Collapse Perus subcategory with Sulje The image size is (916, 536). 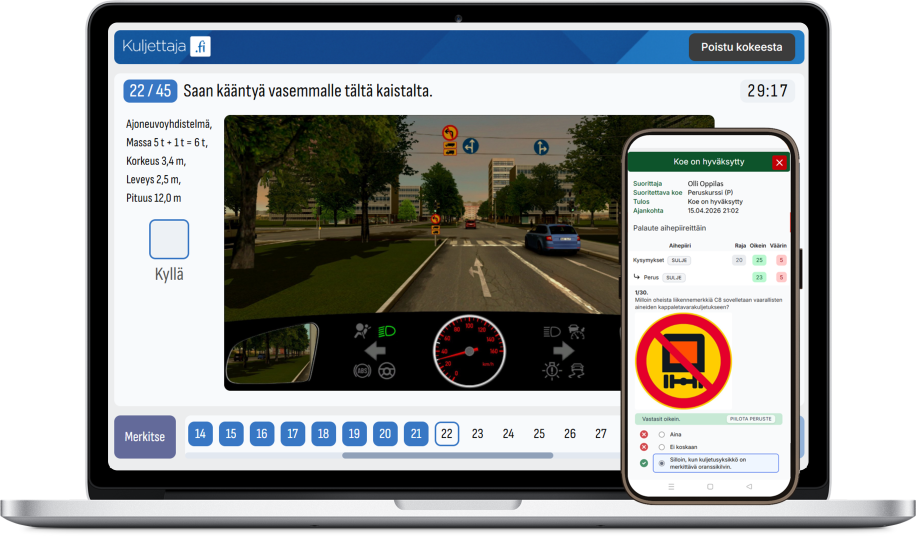[676, 277]
